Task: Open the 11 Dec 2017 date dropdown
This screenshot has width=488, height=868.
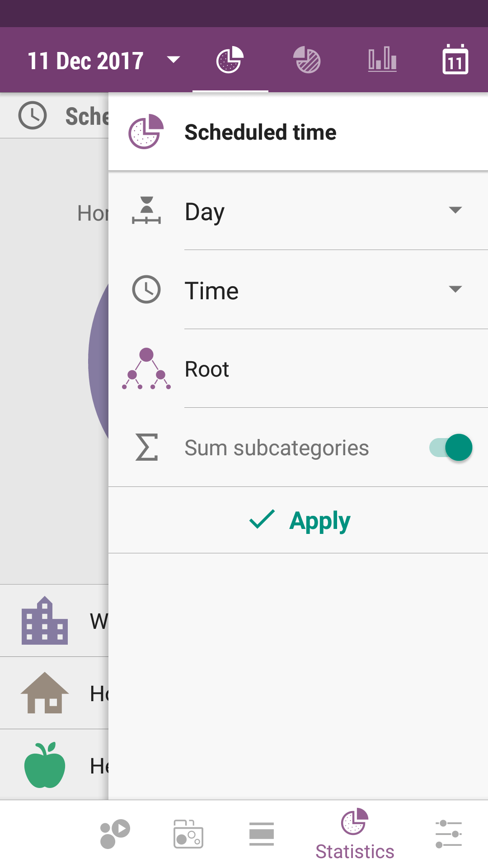Action: 104,61
